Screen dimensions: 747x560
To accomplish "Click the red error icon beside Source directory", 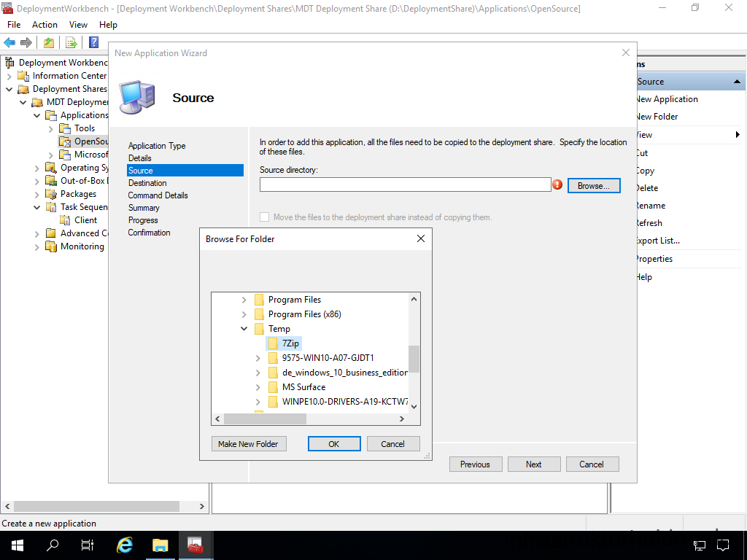I will [557, 185].
